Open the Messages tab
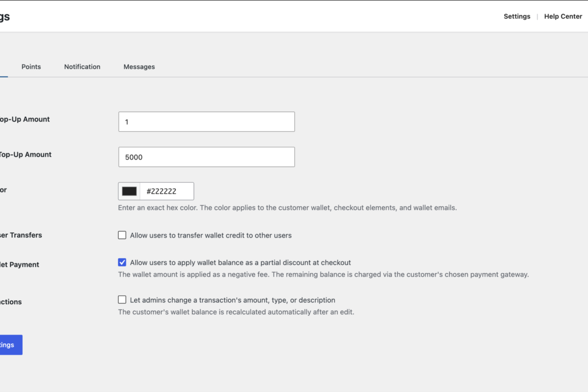This screenshot has height=392, width=588. click(139, 67)
